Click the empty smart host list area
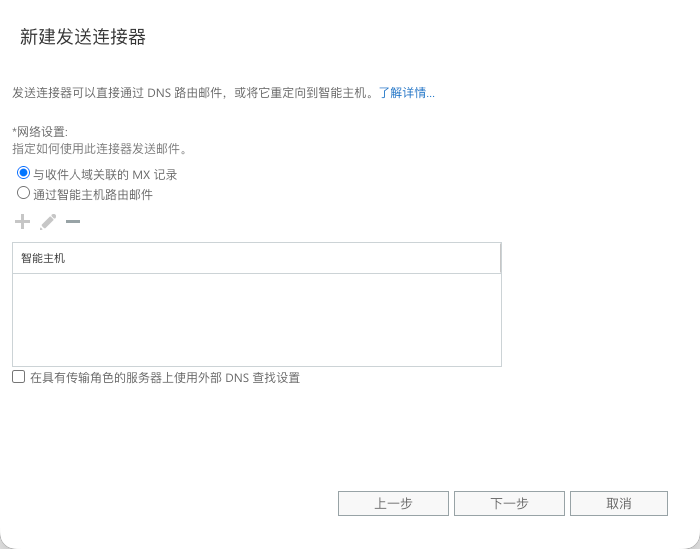This screenshot has width=700, height=549. tap(256, 320)
